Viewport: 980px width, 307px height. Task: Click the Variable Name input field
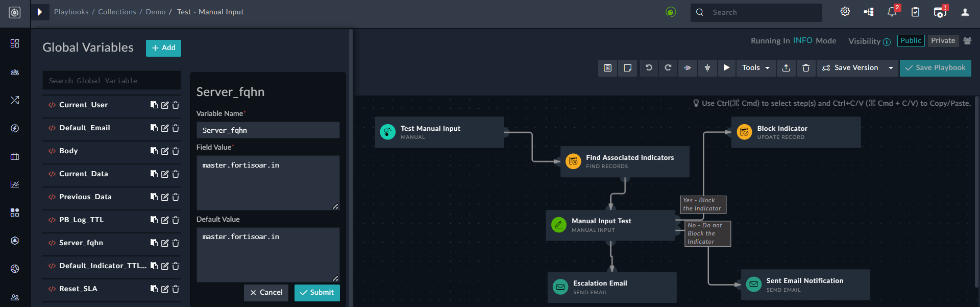coord(268,130)
